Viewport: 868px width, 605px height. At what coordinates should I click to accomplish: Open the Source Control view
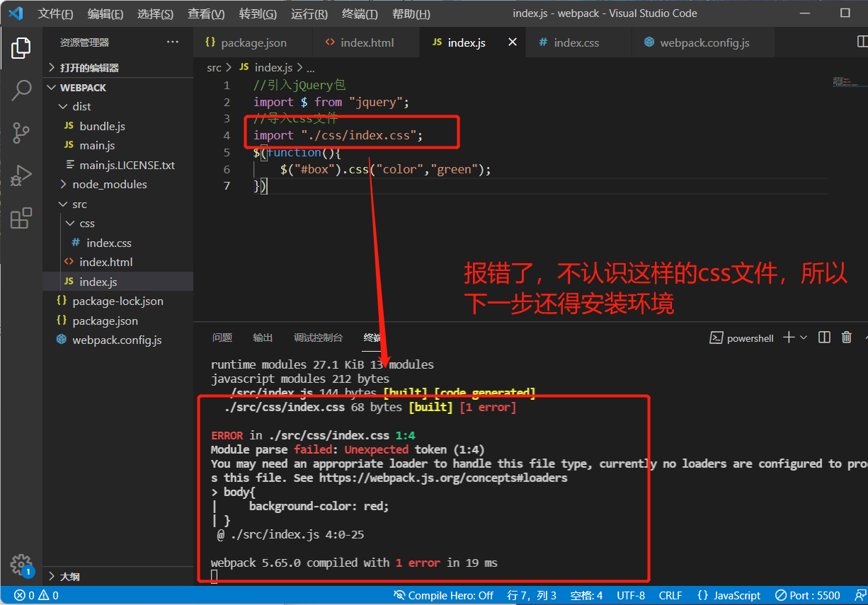pos(21,132)
